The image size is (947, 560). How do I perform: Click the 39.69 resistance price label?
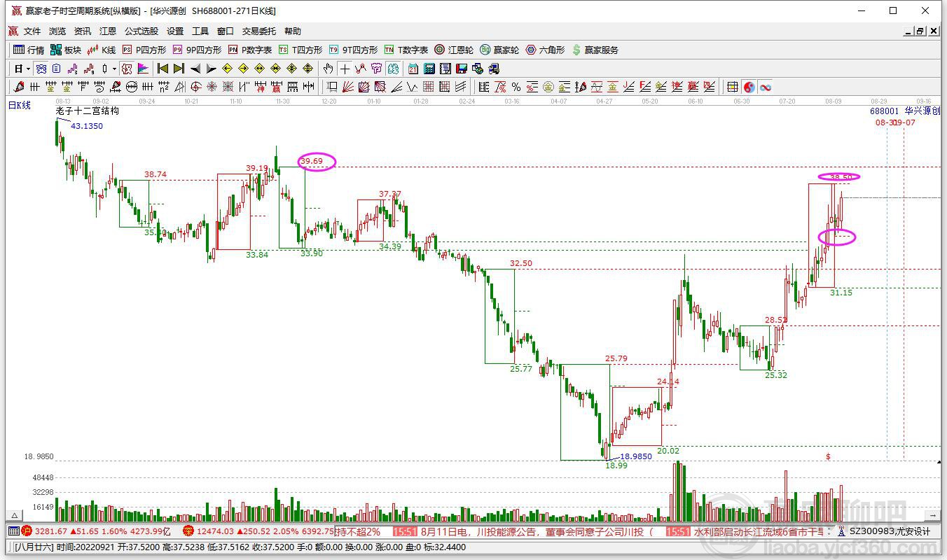click(x=312, y=161)
